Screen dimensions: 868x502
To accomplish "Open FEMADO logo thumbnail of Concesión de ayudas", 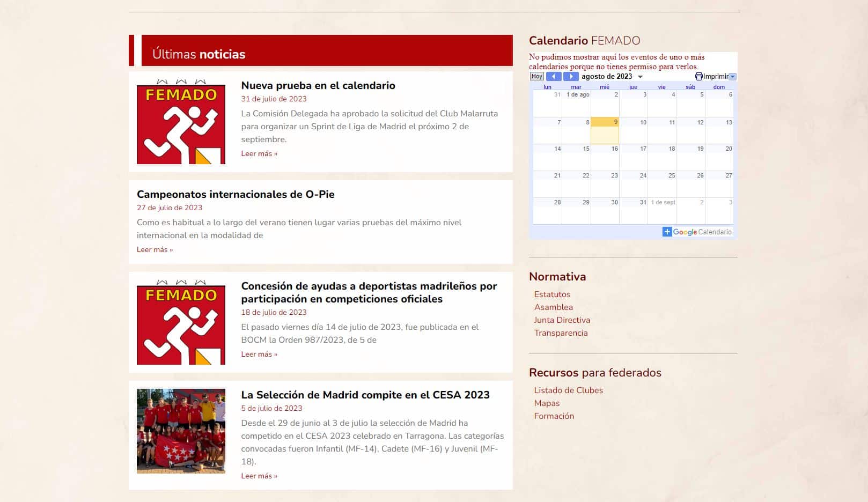I will 181,322.
